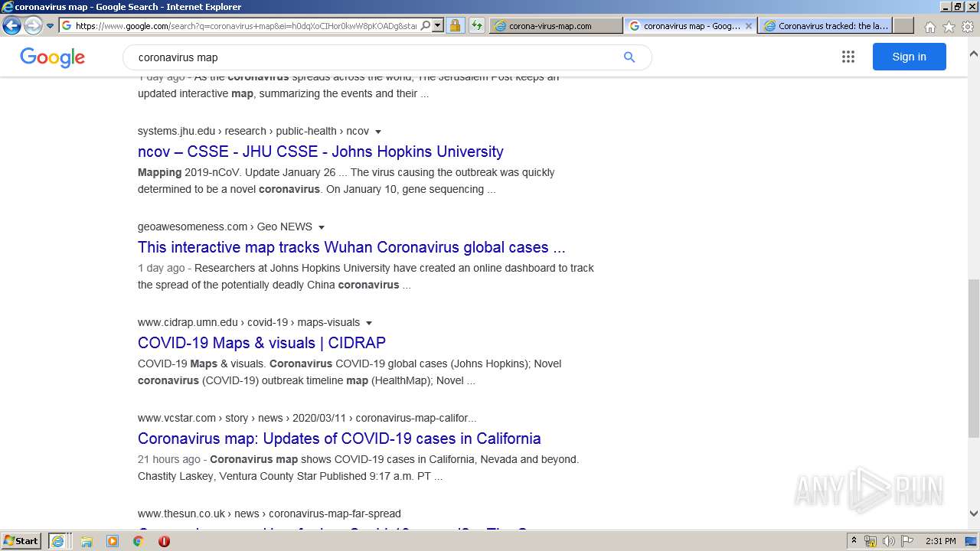Click the address bar search magnifier icon
The width and height of the screenshot is (980, 551).
pyautogui.click(x=426, y=25)
